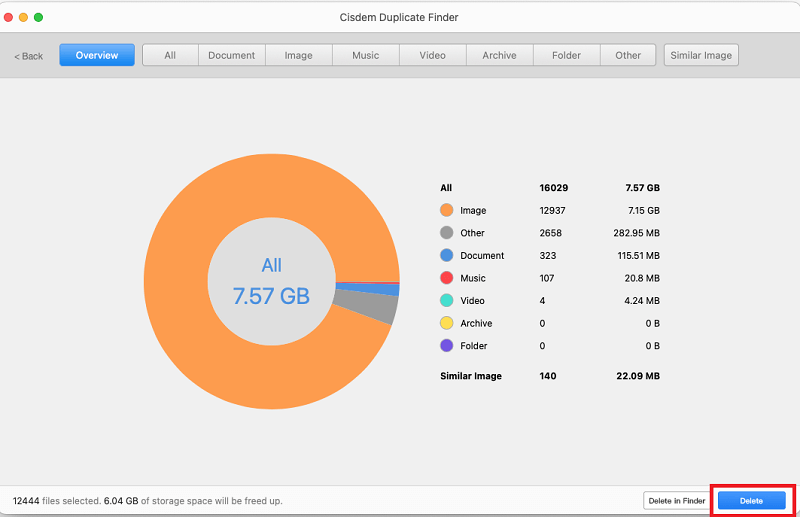Viewport: 800px width, 517px height.
Task: Click the gray Other legend dot
Action: coord(446,233)
